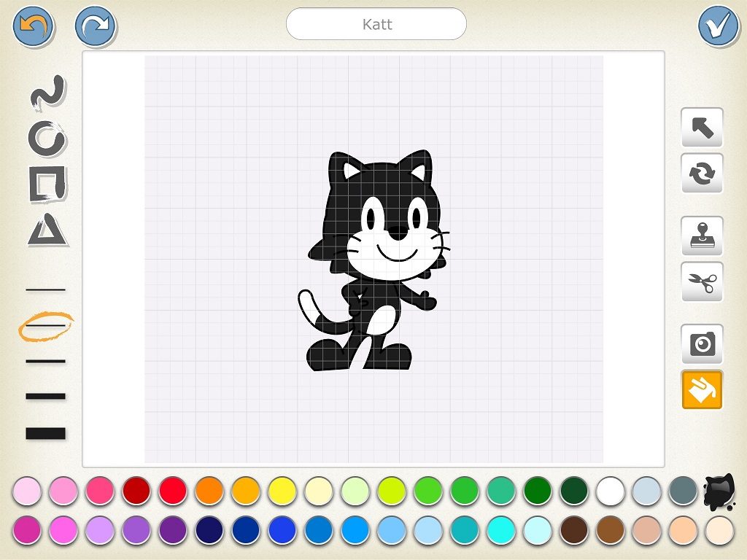Select the camera tool
The height and width of the screenshot is (560, 747).
pyautogui.click(x=703, y=344)
